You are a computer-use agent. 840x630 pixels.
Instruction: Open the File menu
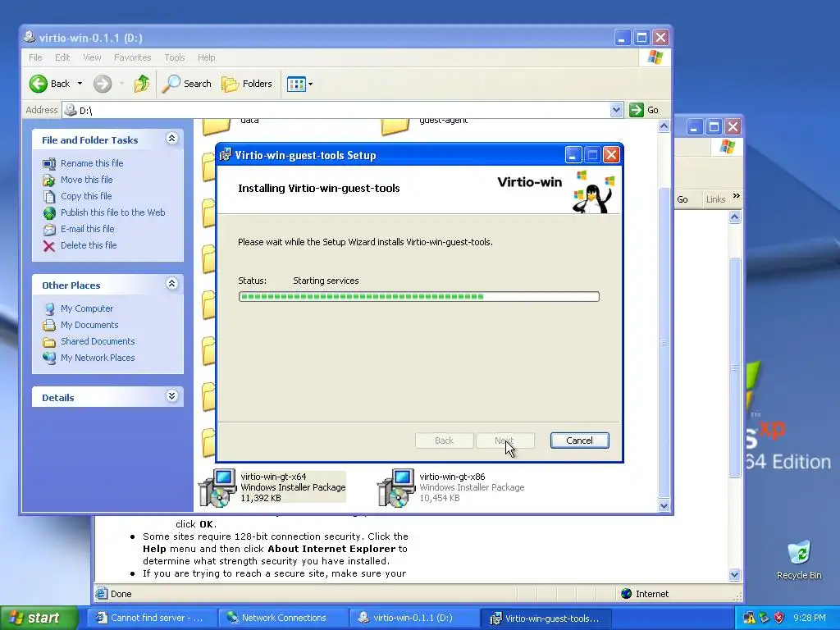tap(35, 57)
